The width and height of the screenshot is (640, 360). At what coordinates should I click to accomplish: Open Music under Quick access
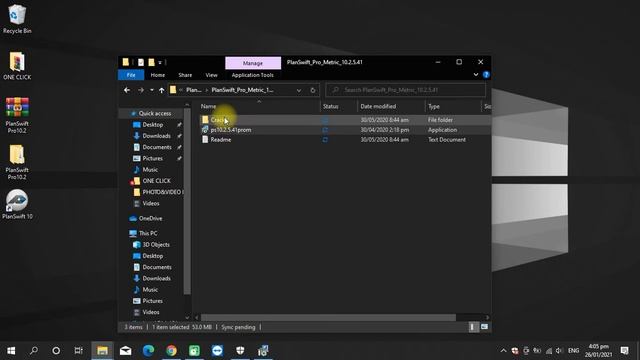point(150,169)
